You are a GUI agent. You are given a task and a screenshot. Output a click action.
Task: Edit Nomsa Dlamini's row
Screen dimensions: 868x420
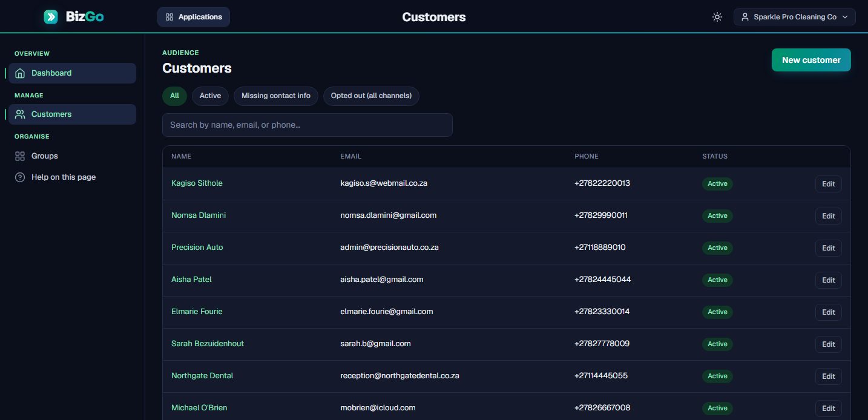[x=829, y=216]
